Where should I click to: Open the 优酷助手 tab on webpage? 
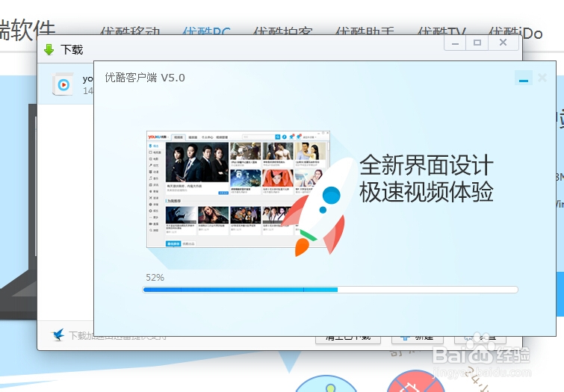(365, 31)
